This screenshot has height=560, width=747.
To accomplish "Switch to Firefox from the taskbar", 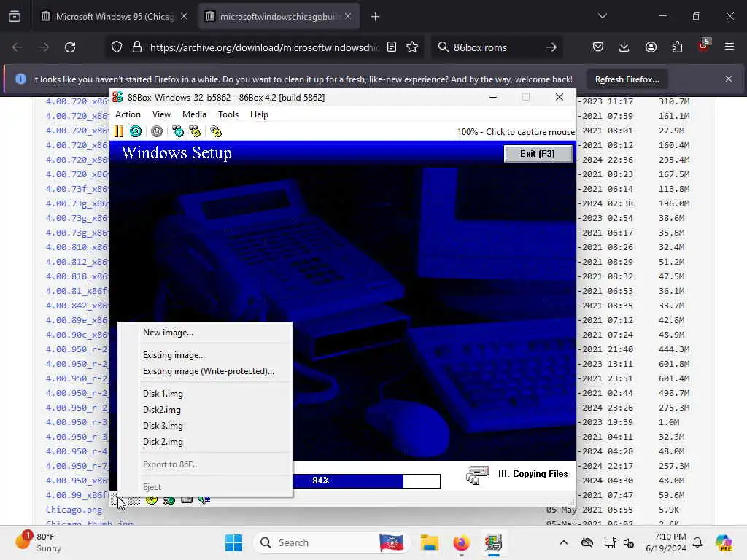I will click(x=461, y=542).
